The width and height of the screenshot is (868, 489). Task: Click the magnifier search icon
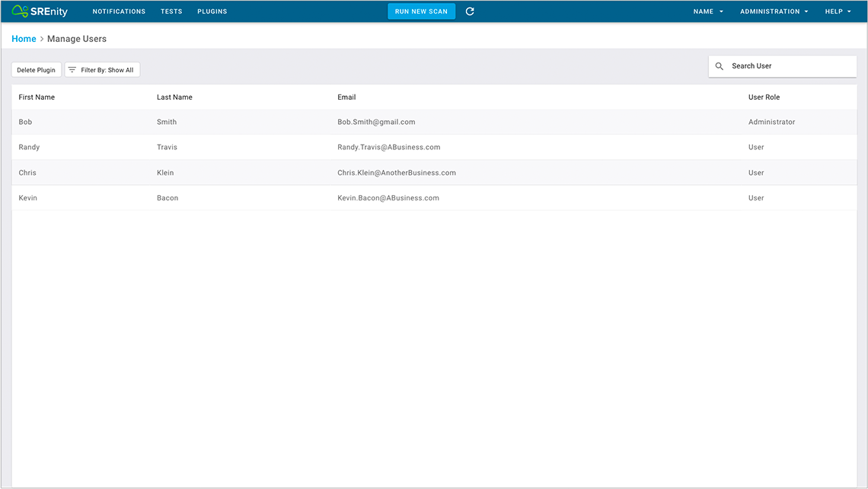[x=720, y=66]
